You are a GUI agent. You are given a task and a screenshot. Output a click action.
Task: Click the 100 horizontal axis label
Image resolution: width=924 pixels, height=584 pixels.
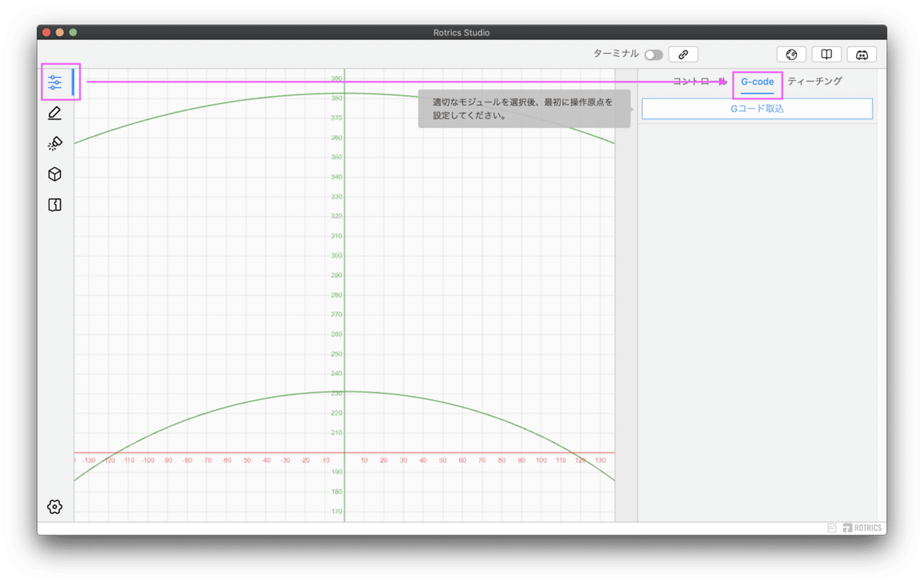point(541,460)
